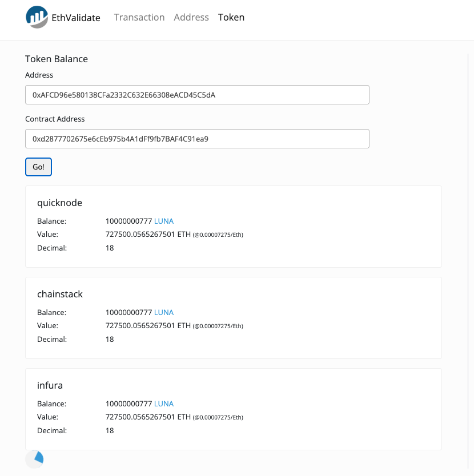Click the infura Decimal: label
This screenshot has width=474, height=476.
pyautogui.click(x=52, y=431)
